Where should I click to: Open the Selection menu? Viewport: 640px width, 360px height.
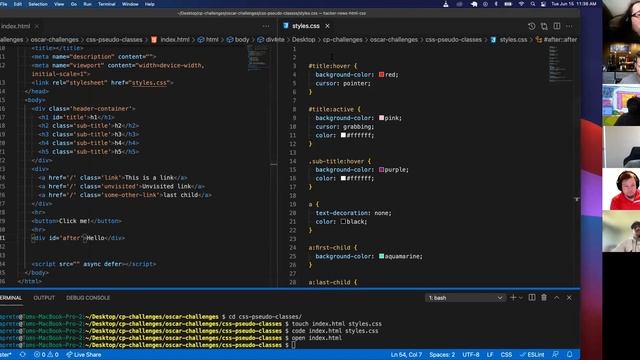point(38,4)
